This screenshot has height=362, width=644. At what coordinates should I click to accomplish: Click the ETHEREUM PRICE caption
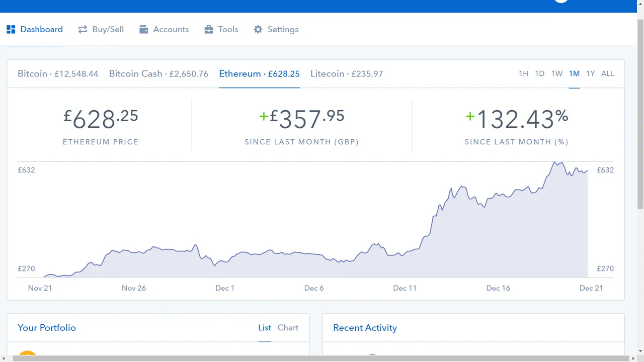click(x=101, y=142)
